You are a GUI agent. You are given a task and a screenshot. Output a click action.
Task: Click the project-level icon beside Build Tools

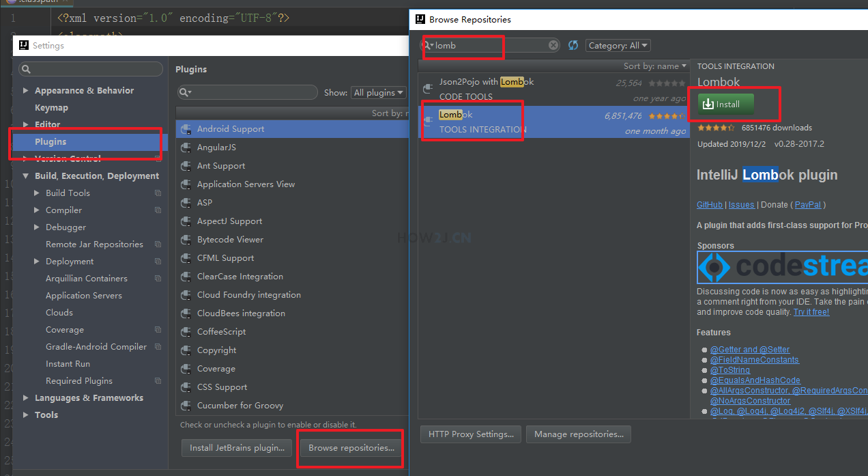(x=158, y=193)
